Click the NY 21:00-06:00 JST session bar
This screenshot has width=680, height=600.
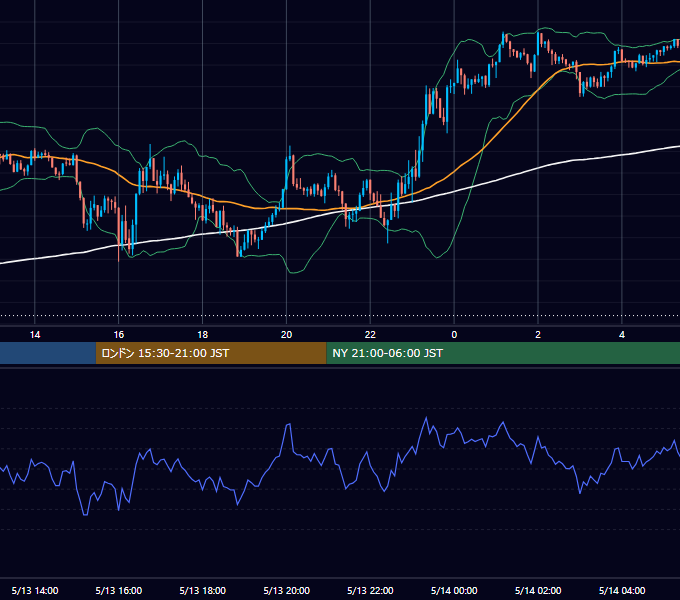point(503,353)
